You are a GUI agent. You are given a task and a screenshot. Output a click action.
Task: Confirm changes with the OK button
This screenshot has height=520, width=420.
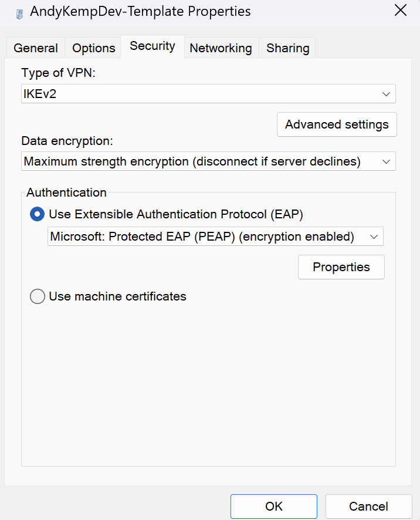(274, 507)
